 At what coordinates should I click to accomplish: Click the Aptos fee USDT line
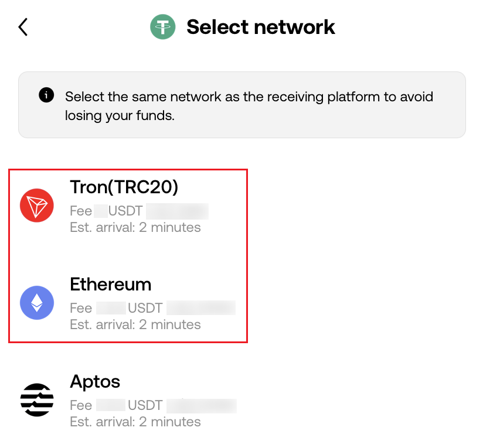(154, 405)
